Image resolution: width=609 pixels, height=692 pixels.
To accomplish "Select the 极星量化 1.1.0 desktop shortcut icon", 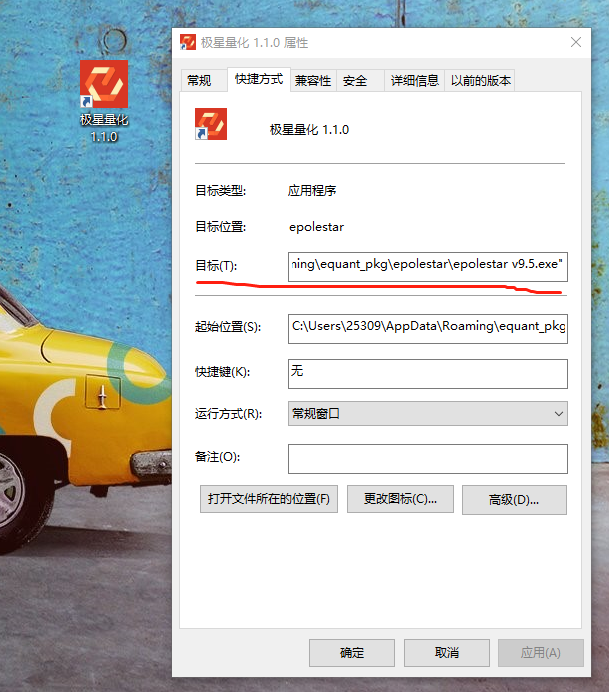I will click(104, 84).
